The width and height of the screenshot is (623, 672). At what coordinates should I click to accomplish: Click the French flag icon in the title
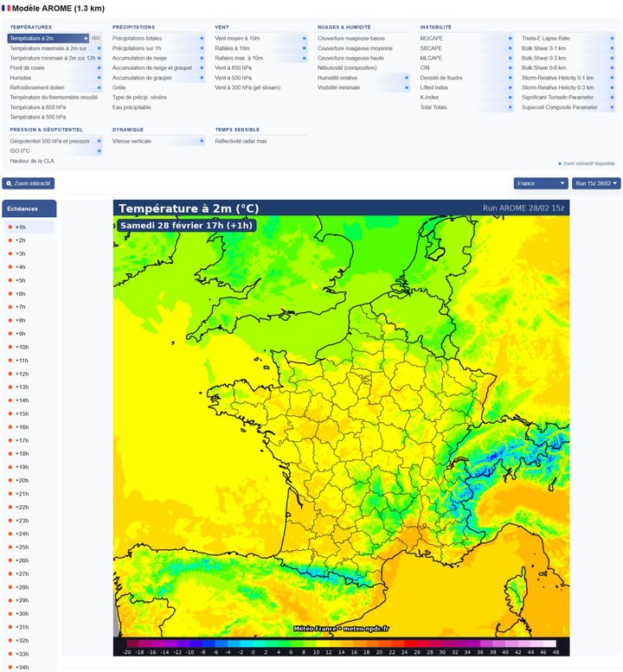6,8
